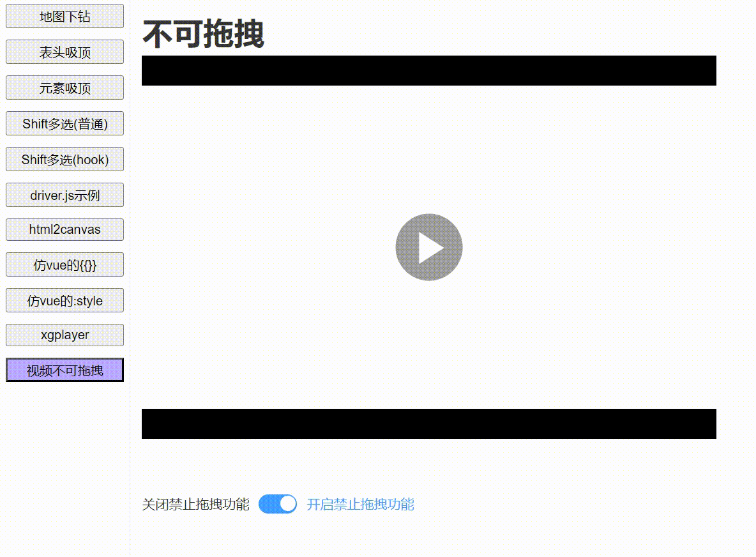Select the 仿vue的{{}} sidebar item
Screen dimensions: 756x557
tap(64, 264)
